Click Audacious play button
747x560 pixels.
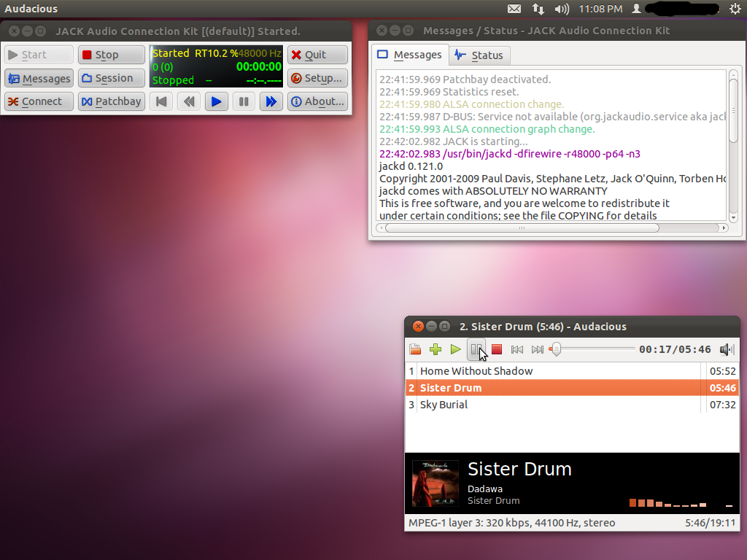point(455,349)
